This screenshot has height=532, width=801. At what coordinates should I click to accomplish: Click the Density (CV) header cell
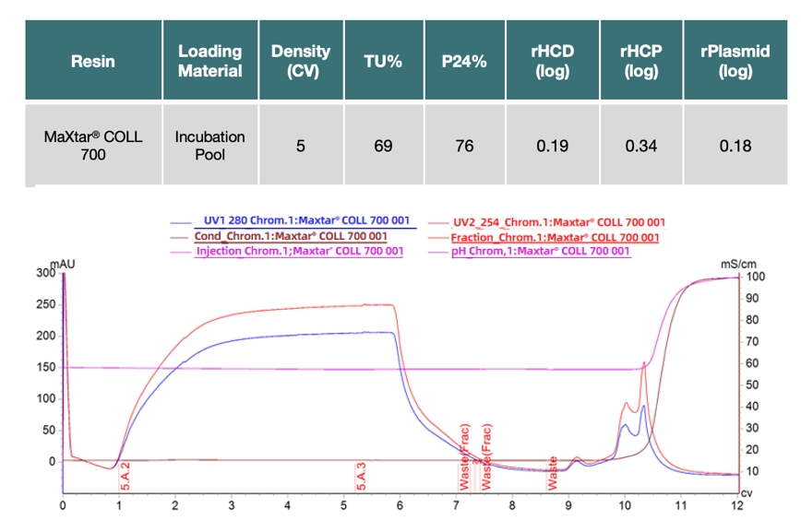pyautogui.click(x=300, y=62)
